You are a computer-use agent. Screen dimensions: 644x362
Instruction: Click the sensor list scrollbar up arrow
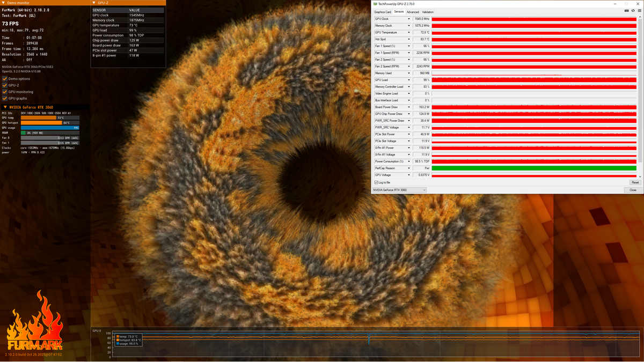[x=640, y=18]
